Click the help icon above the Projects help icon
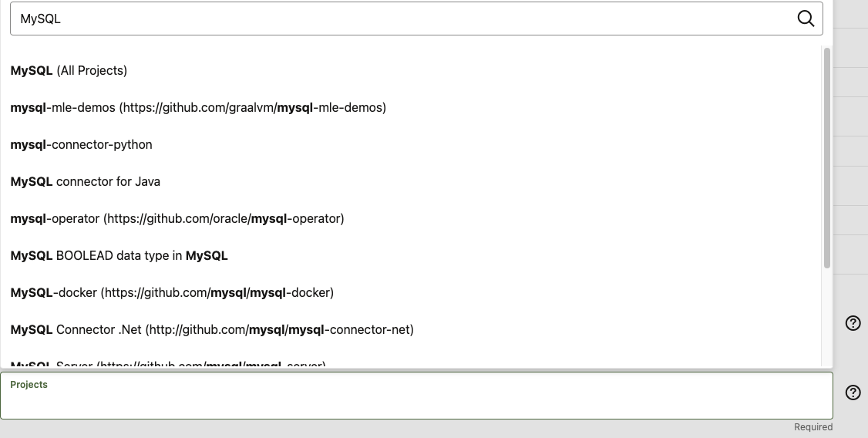This screenshot has width=868, height=438. pos(853,323)
